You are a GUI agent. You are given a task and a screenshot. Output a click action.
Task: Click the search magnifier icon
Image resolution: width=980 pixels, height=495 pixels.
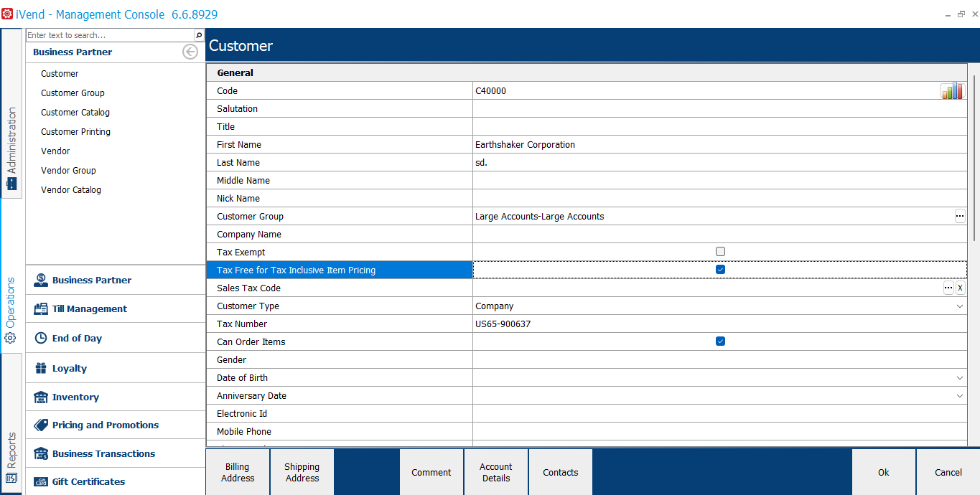click(199, 35)
